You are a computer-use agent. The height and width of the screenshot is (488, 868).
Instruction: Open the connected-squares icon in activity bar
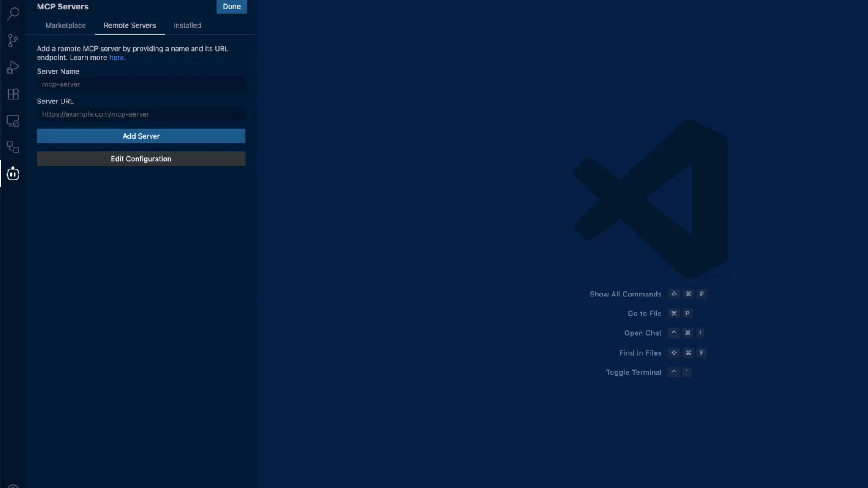13,147
